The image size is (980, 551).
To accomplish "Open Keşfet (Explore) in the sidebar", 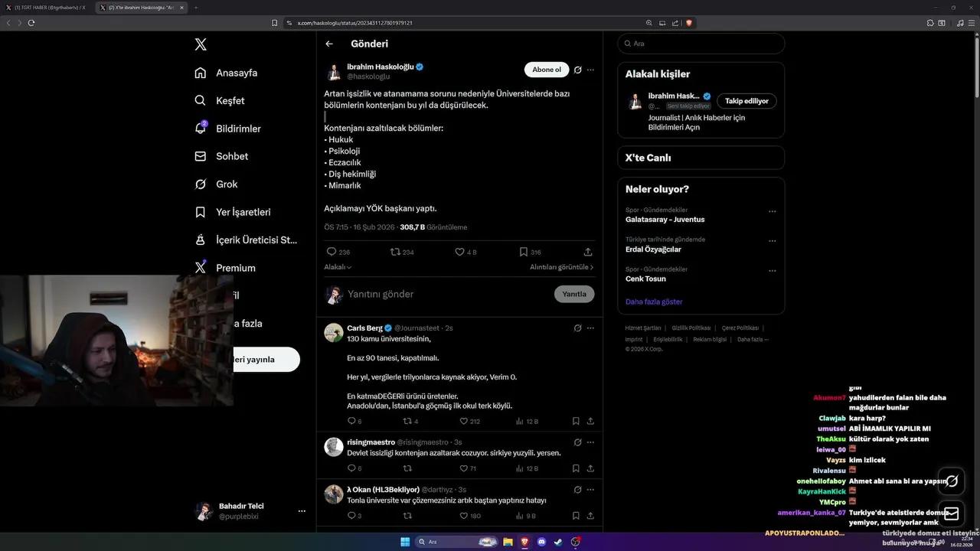I will (x=220, y=100).
